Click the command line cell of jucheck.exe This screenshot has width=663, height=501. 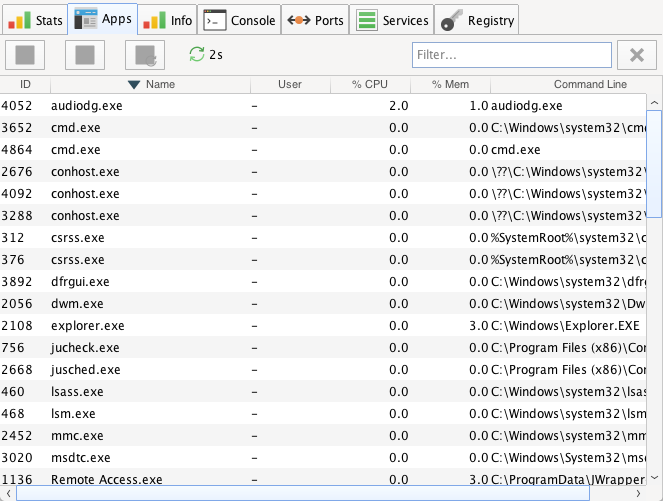tap(568, 348)
